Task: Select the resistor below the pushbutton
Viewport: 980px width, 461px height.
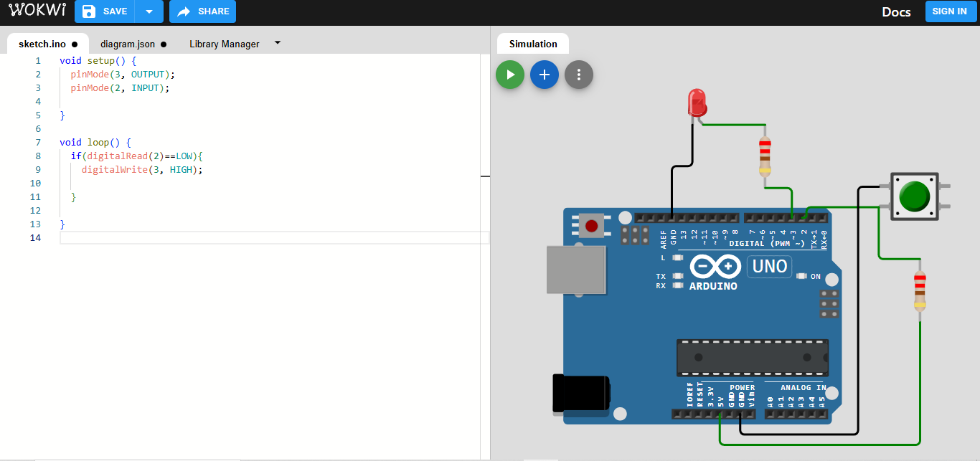Action: point(920,290)
